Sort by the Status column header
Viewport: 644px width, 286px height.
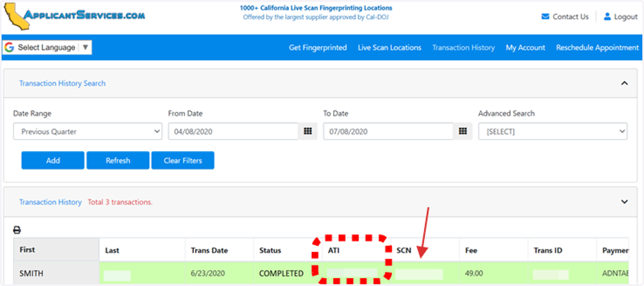(288, 250)
